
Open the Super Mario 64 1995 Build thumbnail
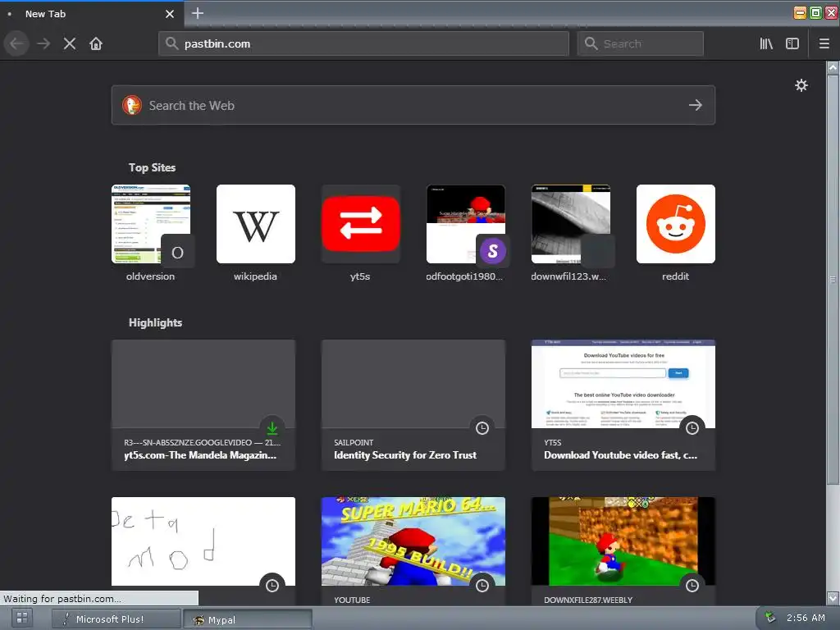413,541
